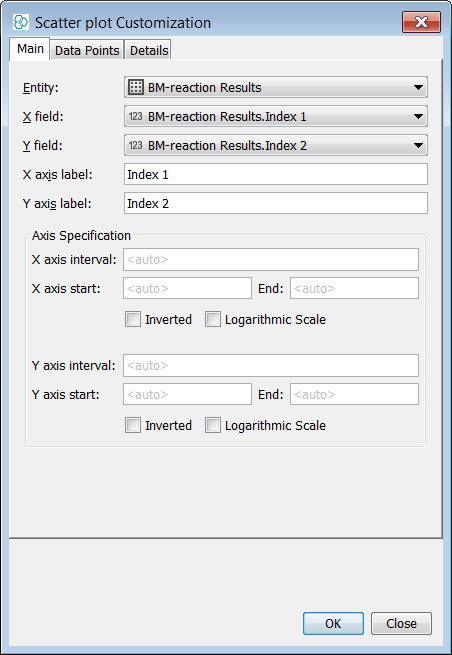
Task: Click the grid table icon in Entity field
Action: (x=136, y=87)
